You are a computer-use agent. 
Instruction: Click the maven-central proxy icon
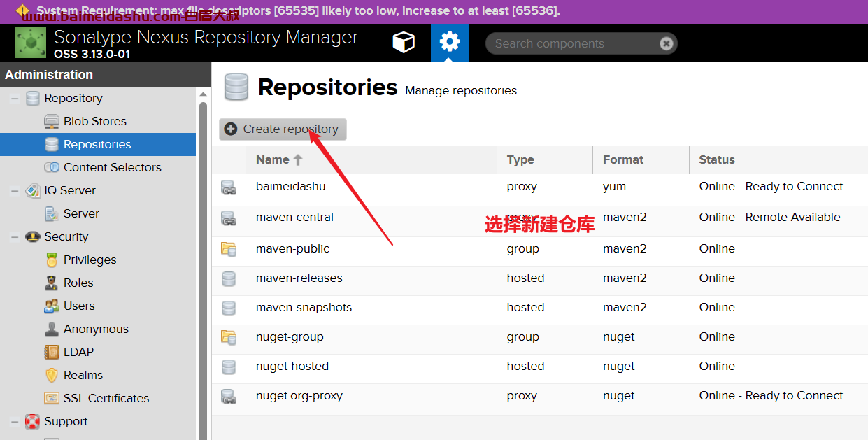click(x=229, y=218)
